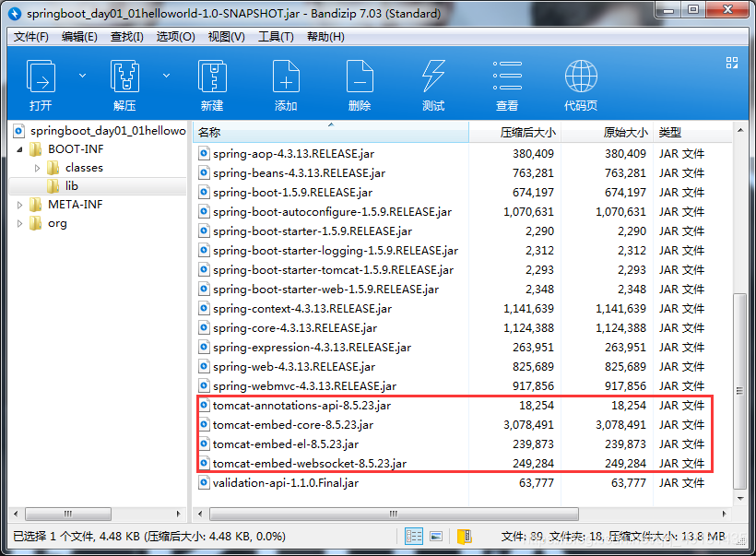Image resolution: width=756 pixels, height=556 pixels.
Task: Select the lib folder in tree
Action: (x=98, y=186)
